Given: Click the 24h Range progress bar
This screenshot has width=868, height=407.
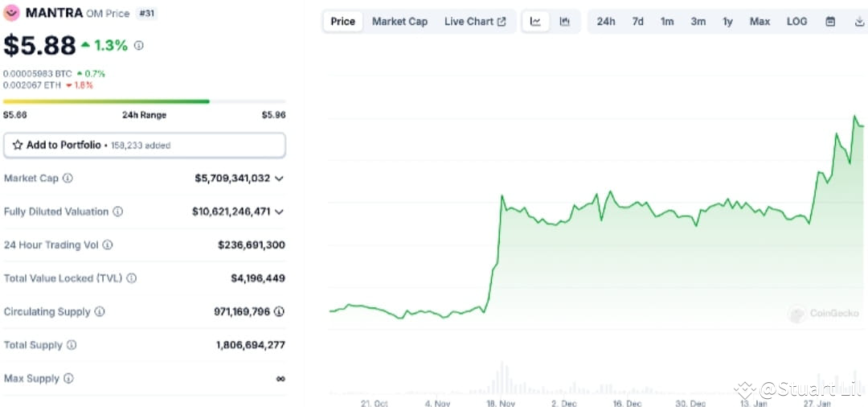Looking at the screenshot, I should coord(145,101).
